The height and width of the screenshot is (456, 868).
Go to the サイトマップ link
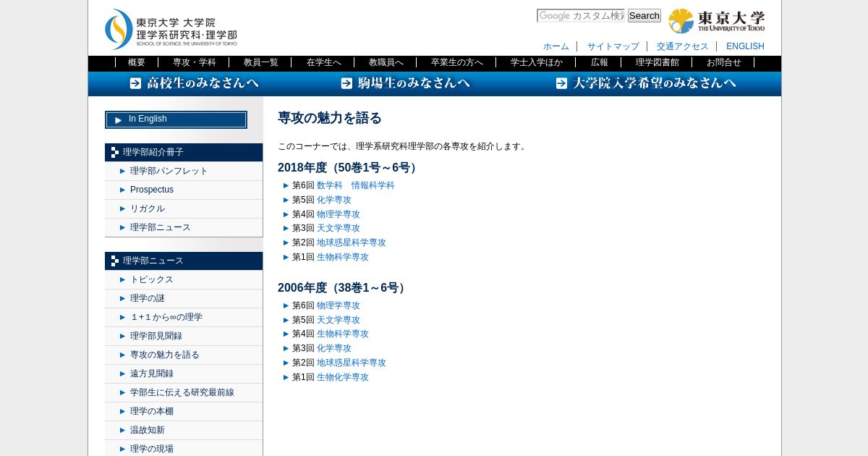[613, 46]
